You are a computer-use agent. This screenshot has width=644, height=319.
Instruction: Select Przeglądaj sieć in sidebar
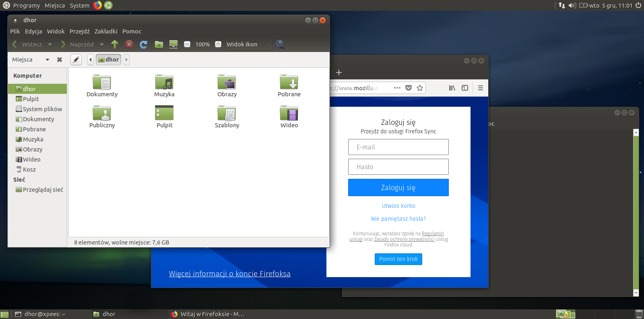(x=37, y=190)
